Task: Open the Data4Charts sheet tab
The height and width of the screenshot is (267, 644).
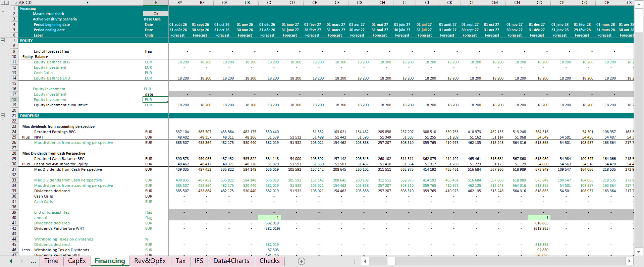Action: point(231,261)
